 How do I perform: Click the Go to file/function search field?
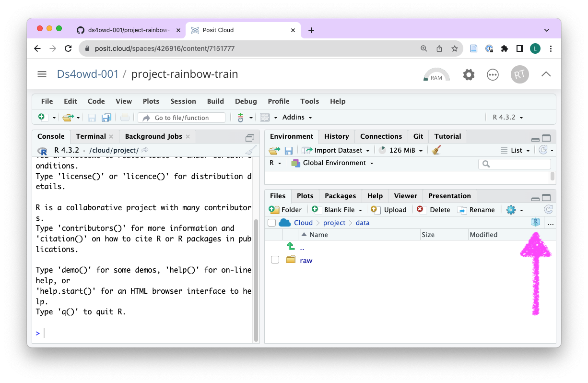tap(182, 118)
